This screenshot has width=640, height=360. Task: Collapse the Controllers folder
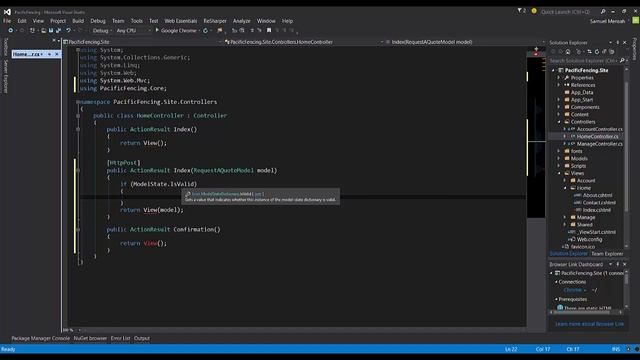559,122
